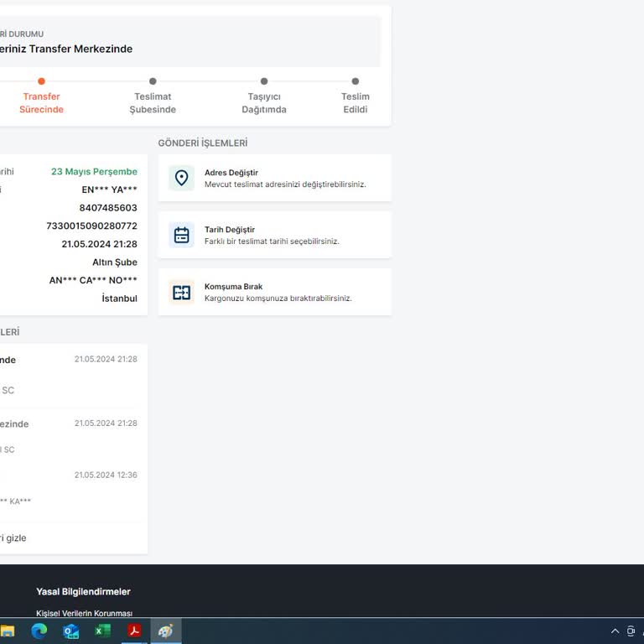This screenshot has width=644, height=644.
Task: Select the Tarih Değiştir card title
Action: coord(230,230)
